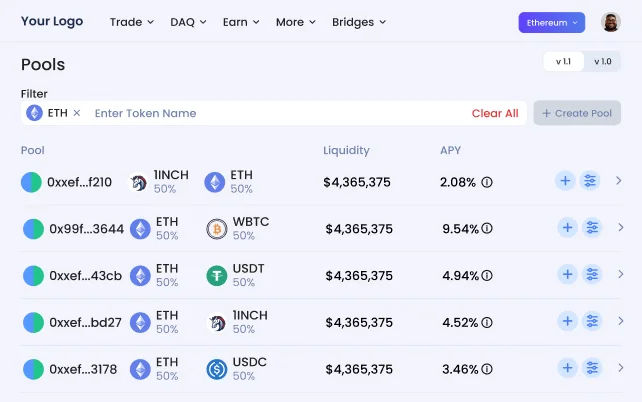Click the APY info icon on 2.08% row
The height and width of the screenshot is (402, 642).
click(x=487, y=182)
